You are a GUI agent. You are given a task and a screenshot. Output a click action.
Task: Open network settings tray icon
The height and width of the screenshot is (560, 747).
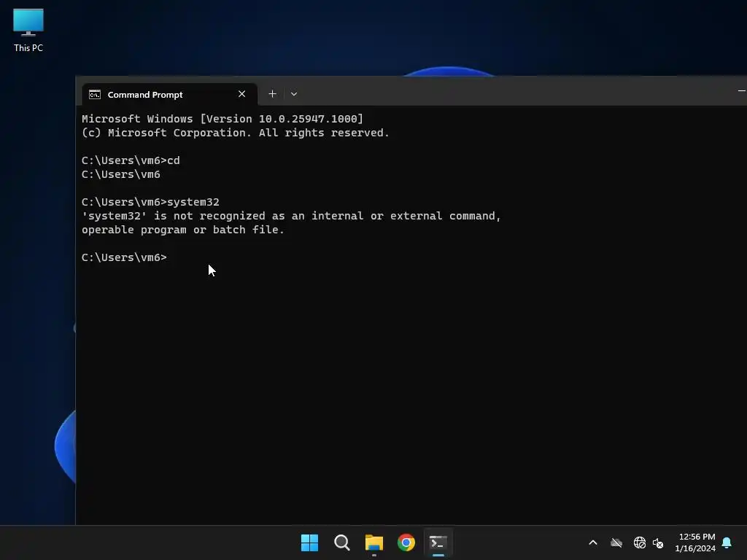639,542
